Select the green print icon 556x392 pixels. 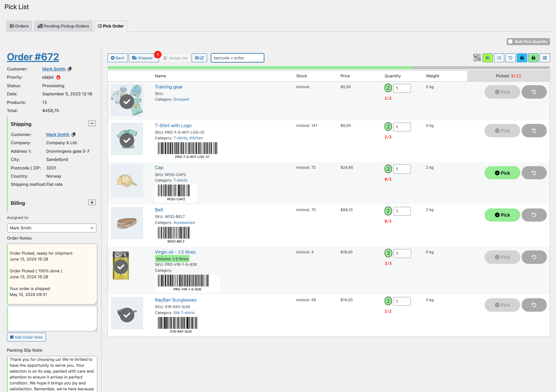533,58
